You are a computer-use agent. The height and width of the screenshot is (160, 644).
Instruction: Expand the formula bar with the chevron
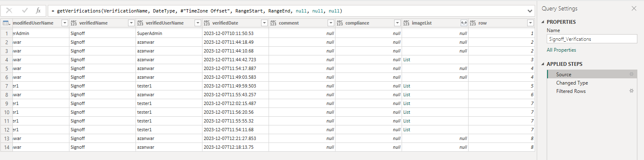[530, 11]
